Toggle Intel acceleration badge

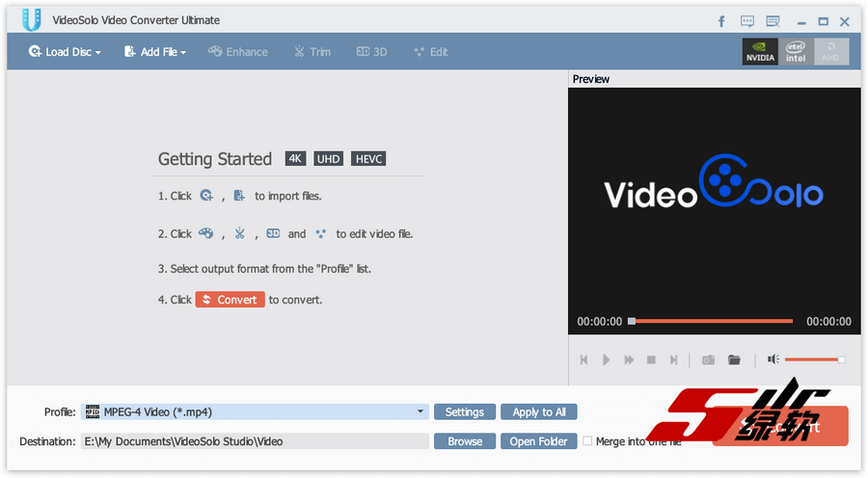[x=796, y=51]
